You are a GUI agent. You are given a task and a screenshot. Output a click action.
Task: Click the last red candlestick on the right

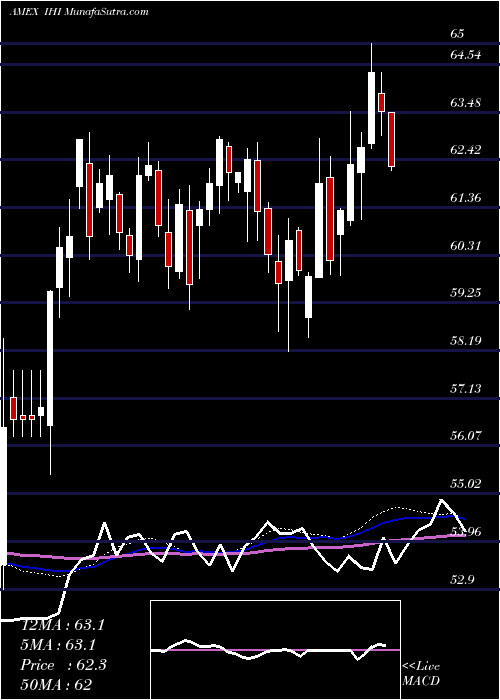392,139
